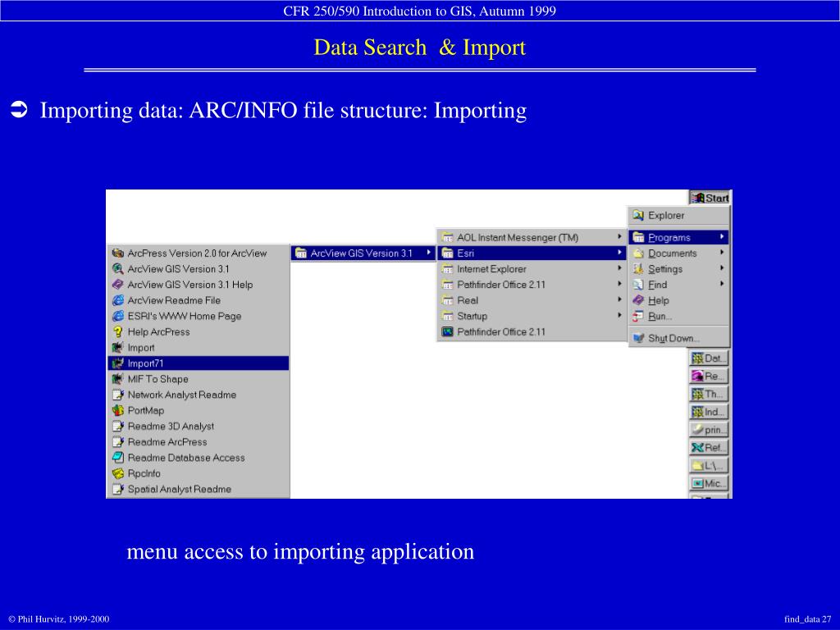Expand the Documents submenu arrow
The image size is (840, 630).
click(722, 253)
